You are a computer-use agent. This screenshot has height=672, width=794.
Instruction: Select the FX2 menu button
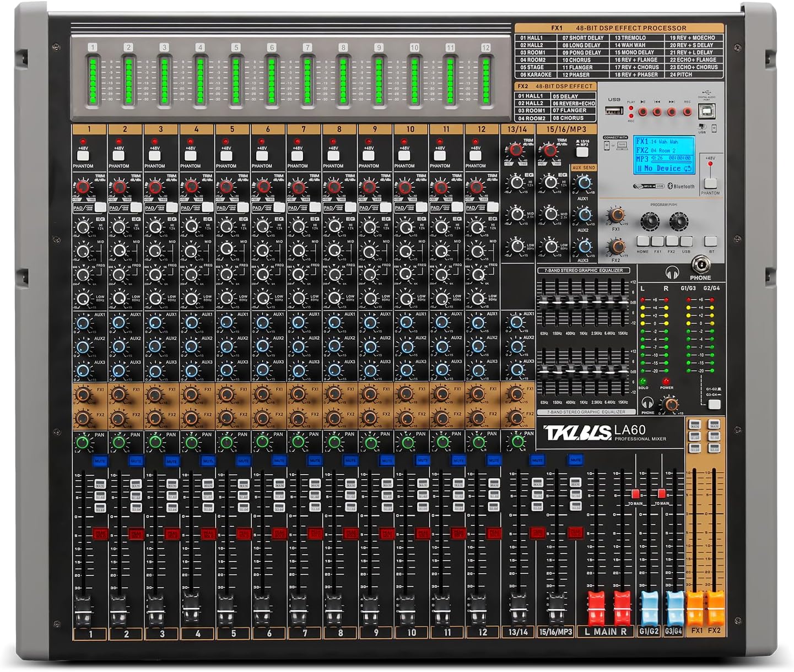click(x=671, y=241)
